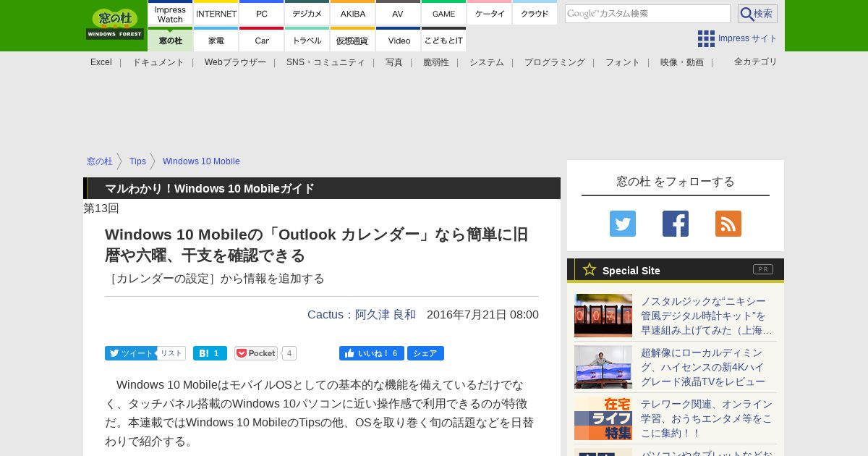
Task: Open the 超解像にローカルディミング article link
Action: pos(703,367)
